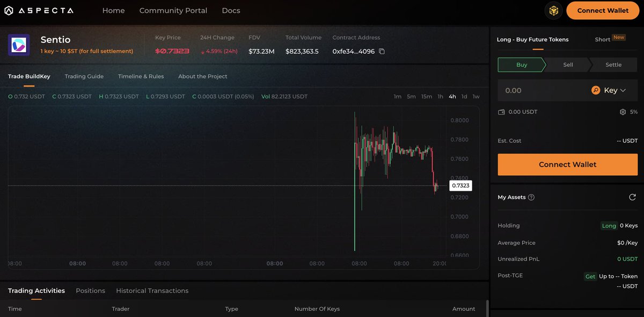Click the 0xfe34...4096 contract address
Viewport: 644px width, 317px height.
click(354, 52)
